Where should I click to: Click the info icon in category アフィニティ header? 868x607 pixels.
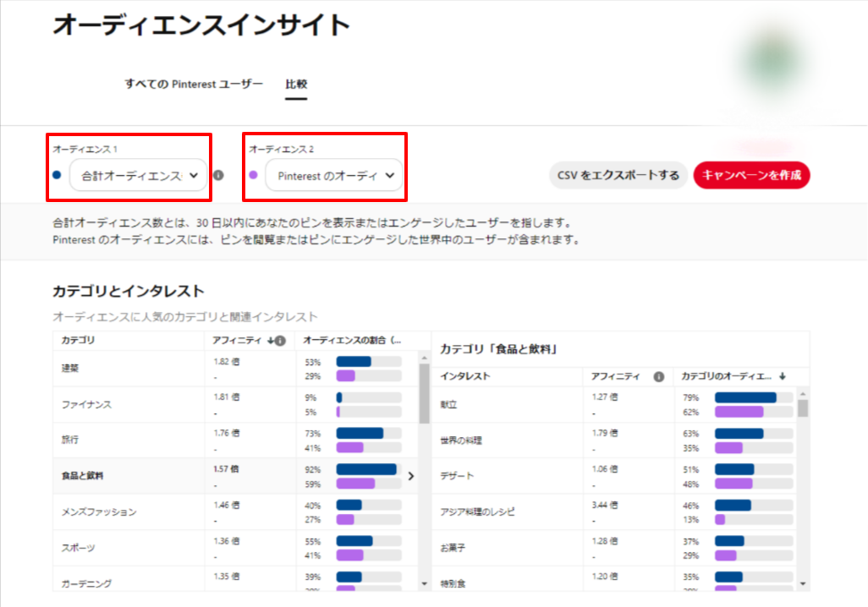point(280,341)
